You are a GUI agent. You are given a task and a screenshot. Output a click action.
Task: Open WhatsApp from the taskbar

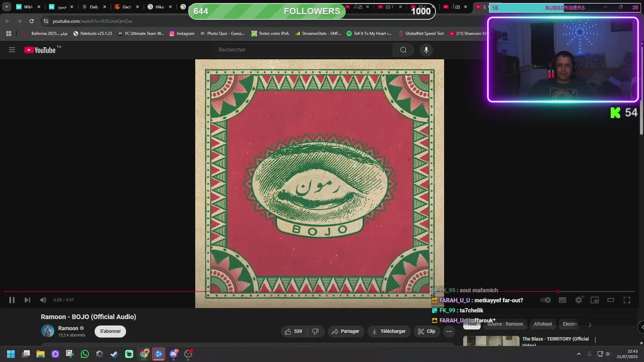(85, 354)
